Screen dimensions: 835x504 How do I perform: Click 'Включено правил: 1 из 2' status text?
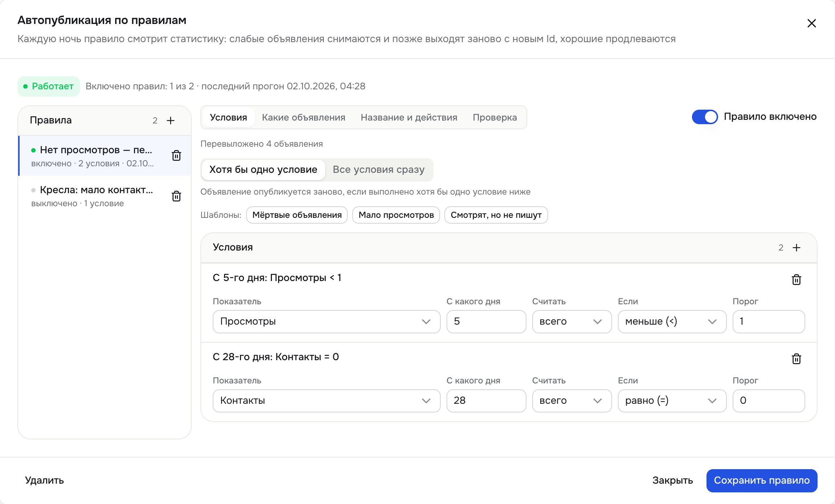coord(140,86)
